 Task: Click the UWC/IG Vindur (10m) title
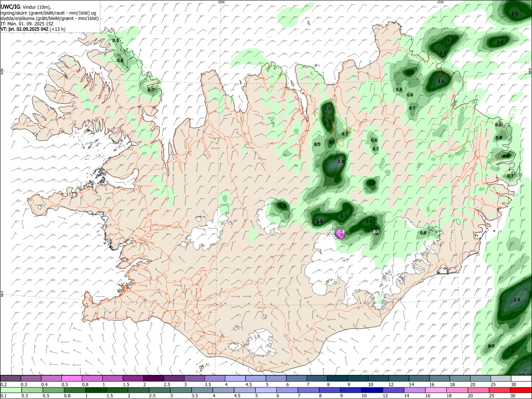25,7
